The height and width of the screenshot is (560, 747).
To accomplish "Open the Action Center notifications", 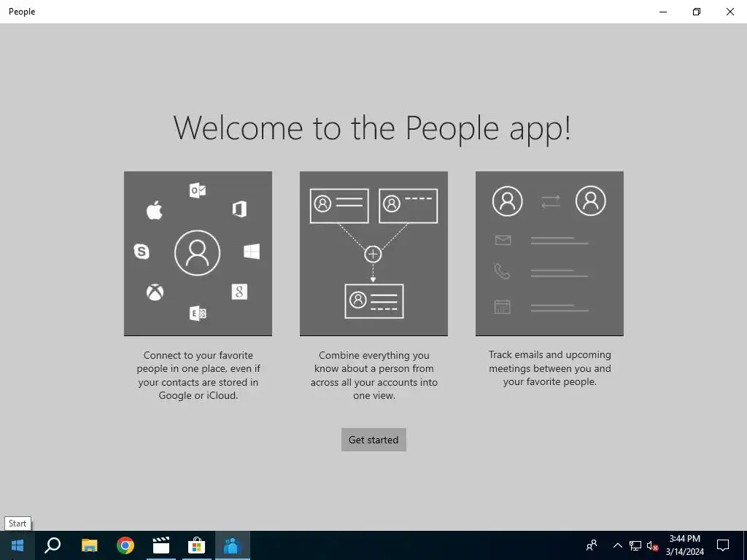I will pyautogui.click(x=723, y=545).
